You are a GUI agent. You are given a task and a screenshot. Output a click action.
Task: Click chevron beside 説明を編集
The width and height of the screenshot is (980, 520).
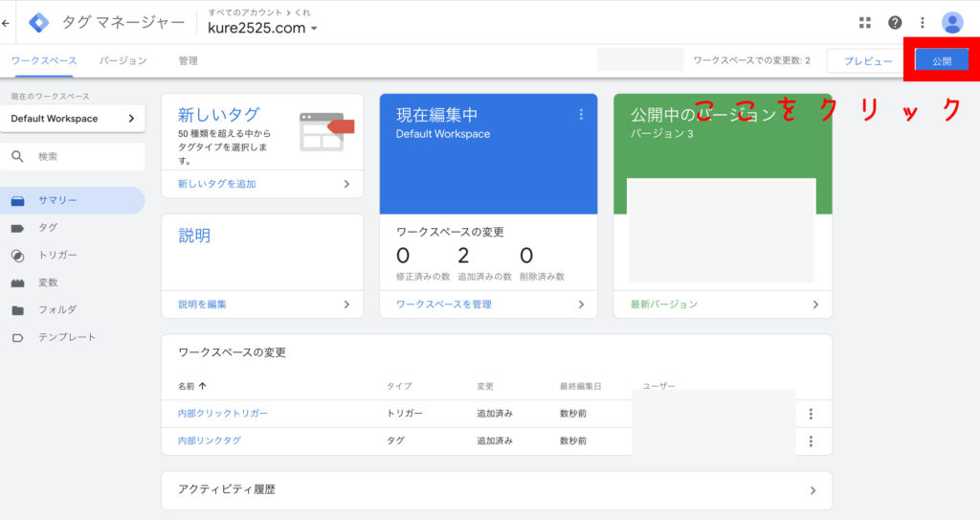click(x=346, y=305)
